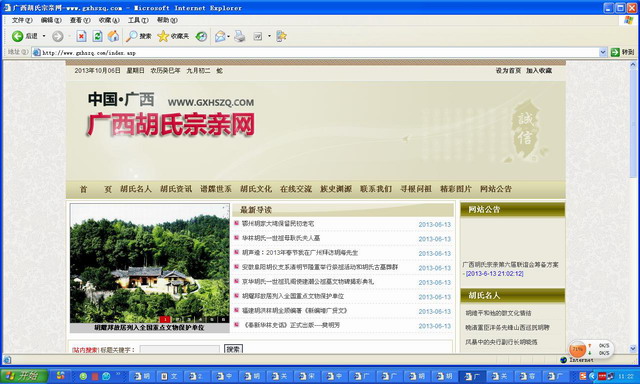This screenshot has height=384, width=640.
Task: Click the Stop loading red X icon
Action: click(x=81, y=36)
